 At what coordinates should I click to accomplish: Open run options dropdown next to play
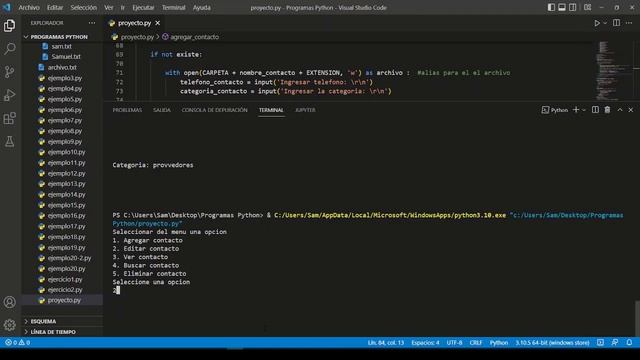click(x=605, y=23)
